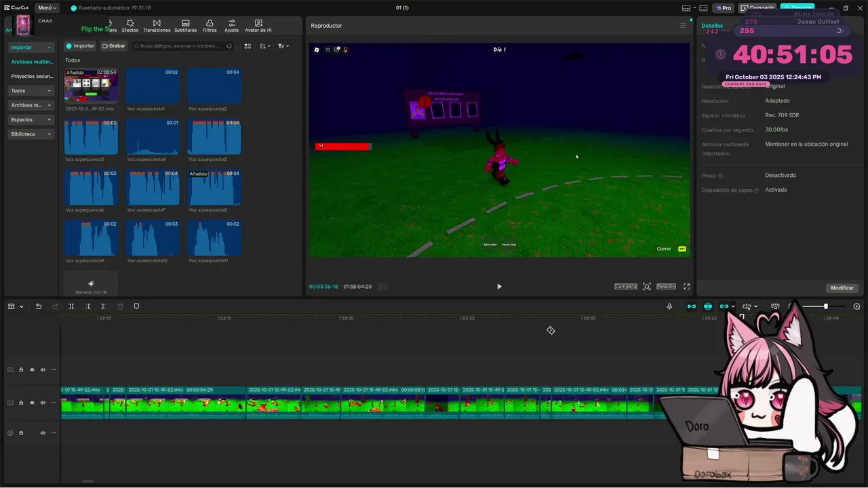Click the Relación aspect button

click(x=666, y=287)
